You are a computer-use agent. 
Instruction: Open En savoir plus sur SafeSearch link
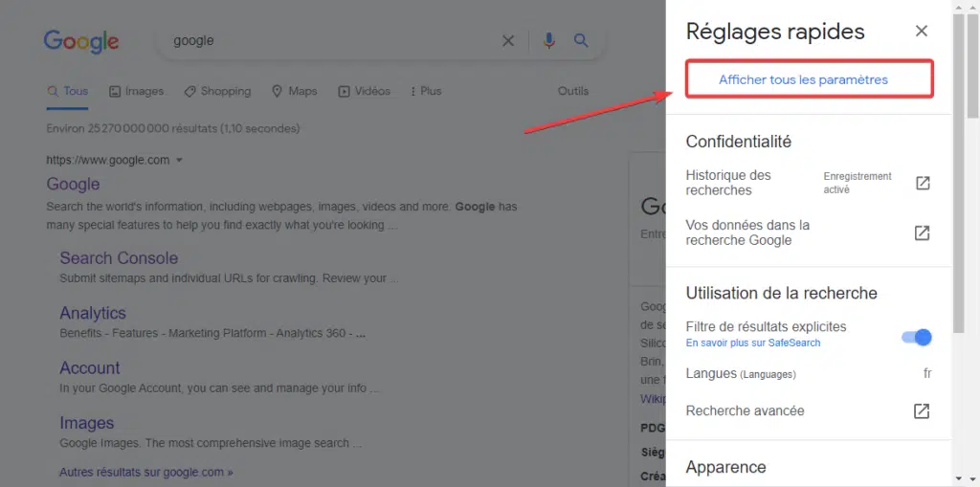coord(753,343)
